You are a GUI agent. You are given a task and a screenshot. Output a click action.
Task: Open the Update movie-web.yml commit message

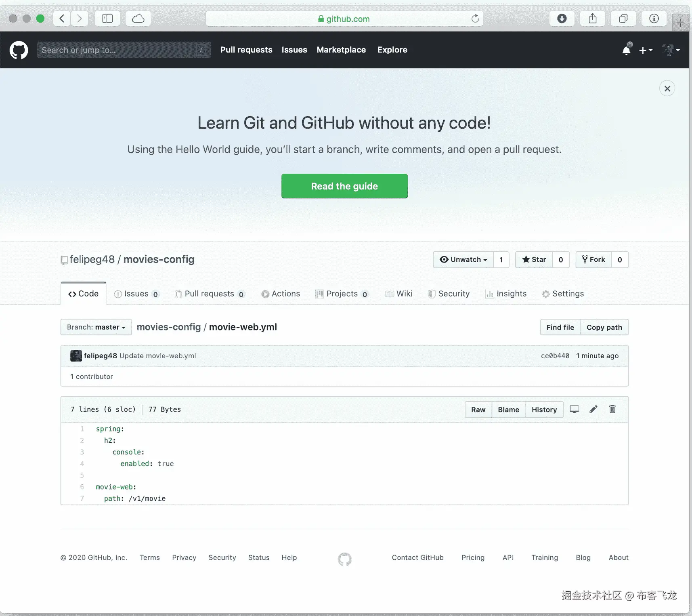158,356
